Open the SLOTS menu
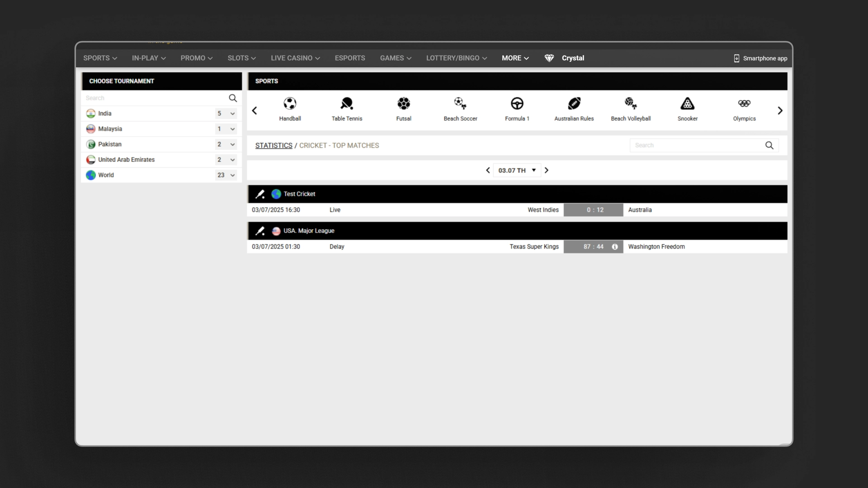The width and height of the screenshot is (868, 488). pos(242,58)
